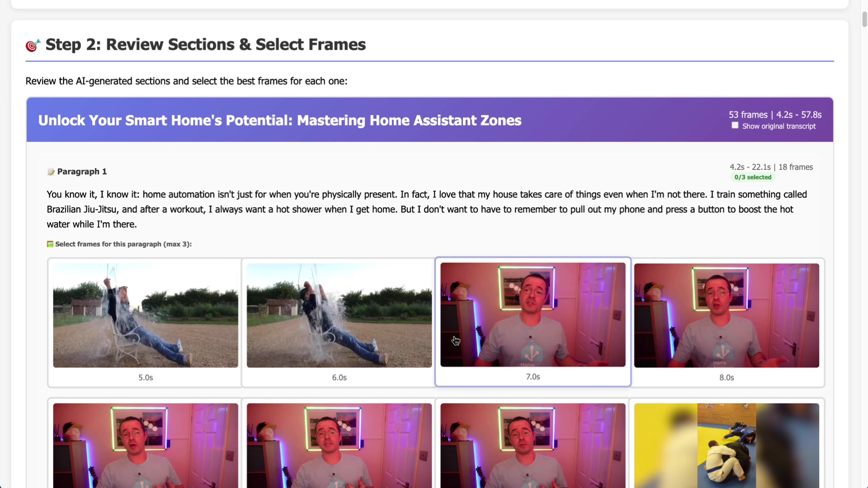Select the 8.0s frame thumbnail
Screen dimensions: 868x488
coord(726,315)
